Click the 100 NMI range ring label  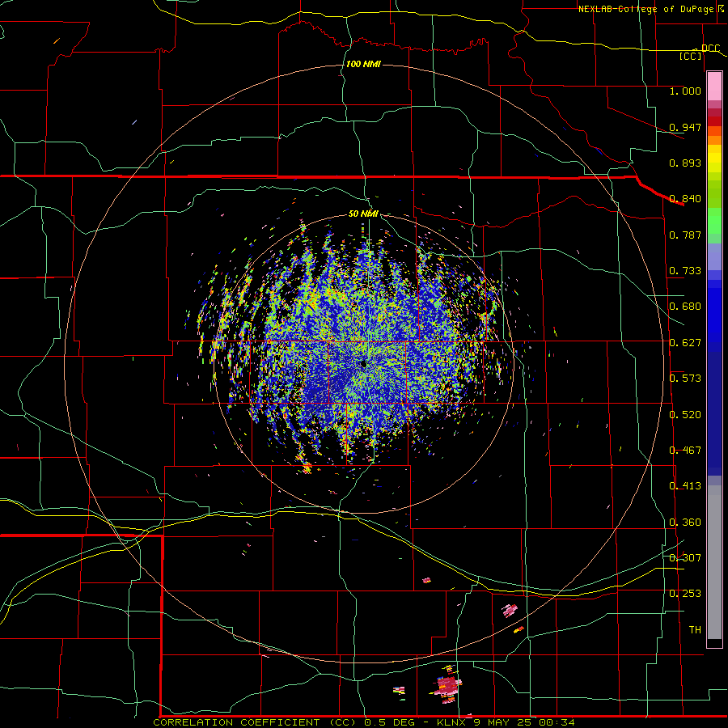(x=363, y=64)
